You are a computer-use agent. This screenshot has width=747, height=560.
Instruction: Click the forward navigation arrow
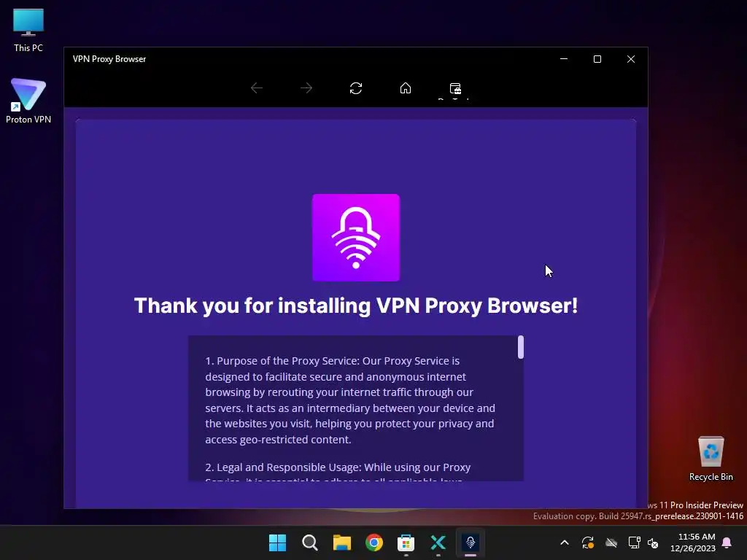[x=306, y=88]
